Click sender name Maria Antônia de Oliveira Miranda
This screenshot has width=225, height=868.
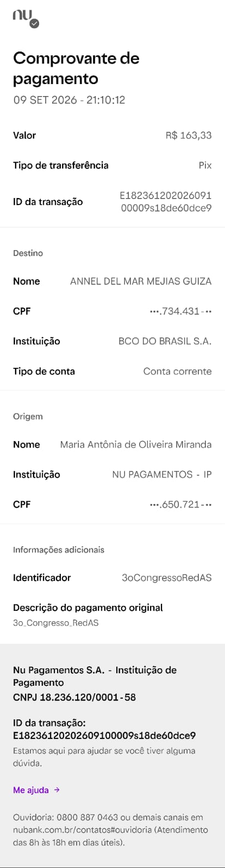(x=136, y=445)
